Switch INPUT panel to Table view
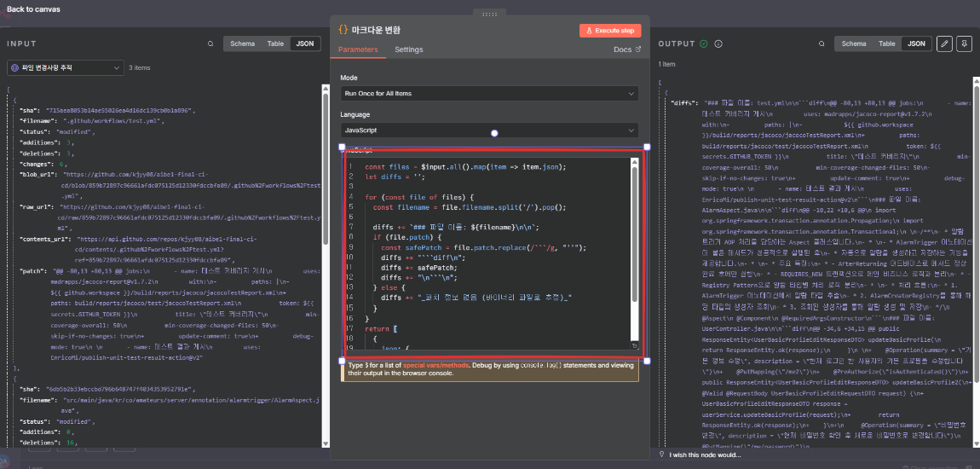 click(275, 43)
